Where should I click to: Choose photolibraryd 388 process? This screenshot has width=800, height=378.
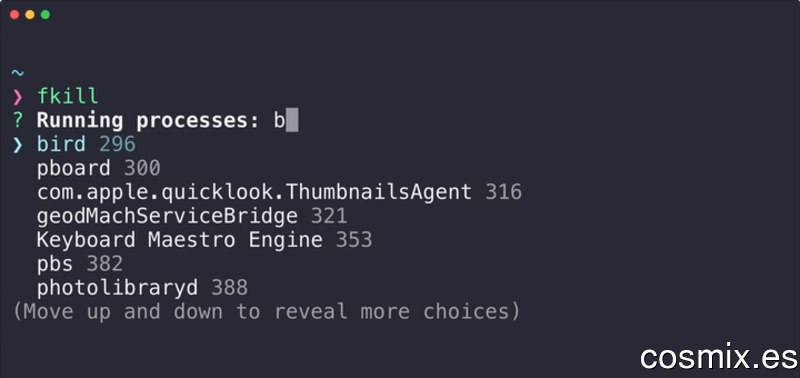[x=142, y=288]
